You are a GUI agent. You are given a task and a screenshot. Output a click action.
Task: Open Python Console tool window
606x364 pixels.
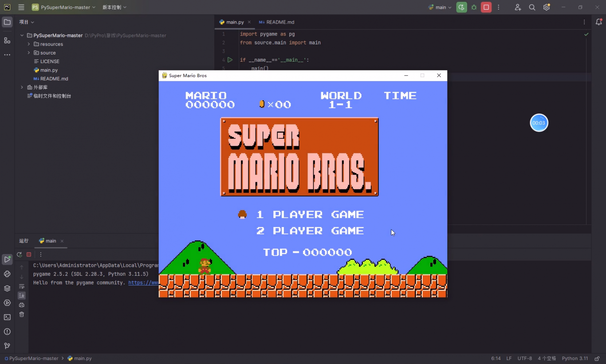[x=7, y=274]
